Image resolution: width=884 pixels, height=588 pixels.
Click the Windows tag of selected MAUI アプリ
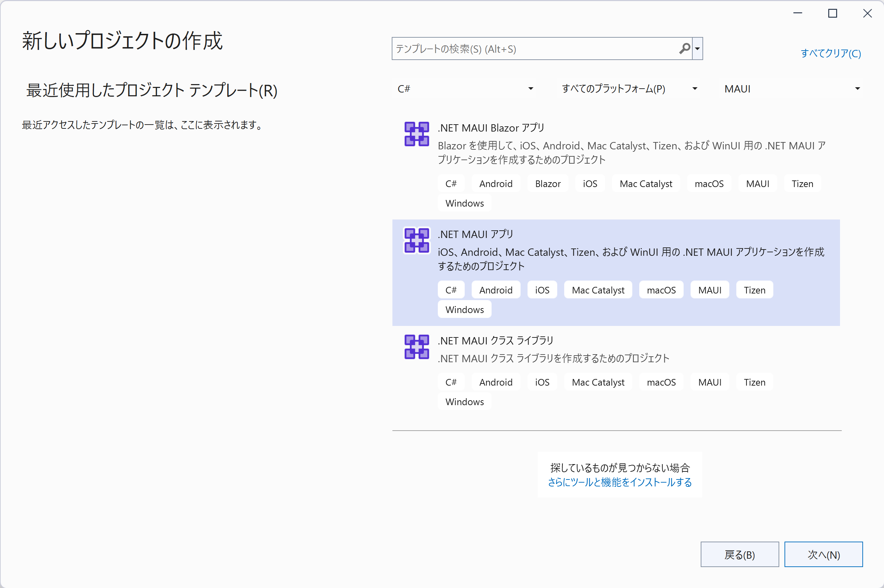[464, 310]
